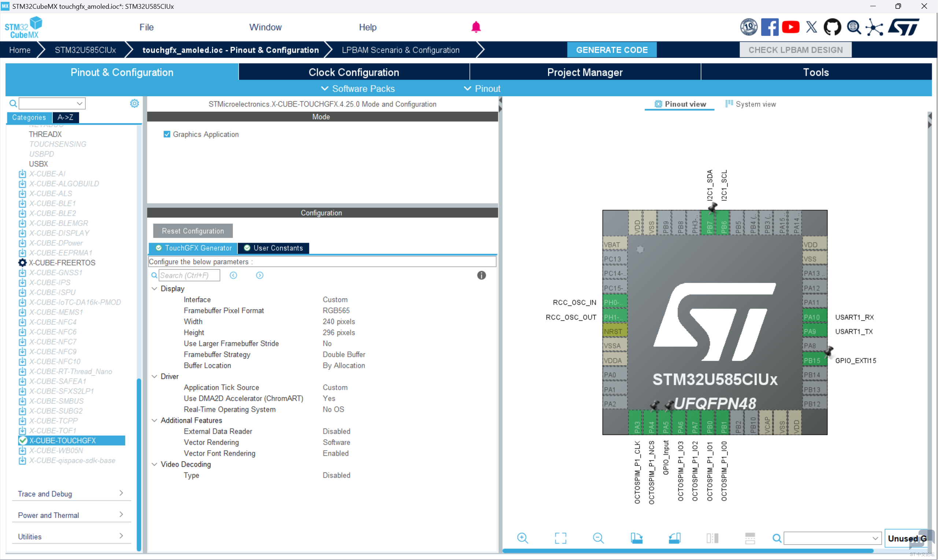Click the STM32CubeMX logo
This screenshot has height=560, width=938.
click(x=23, y=27)
